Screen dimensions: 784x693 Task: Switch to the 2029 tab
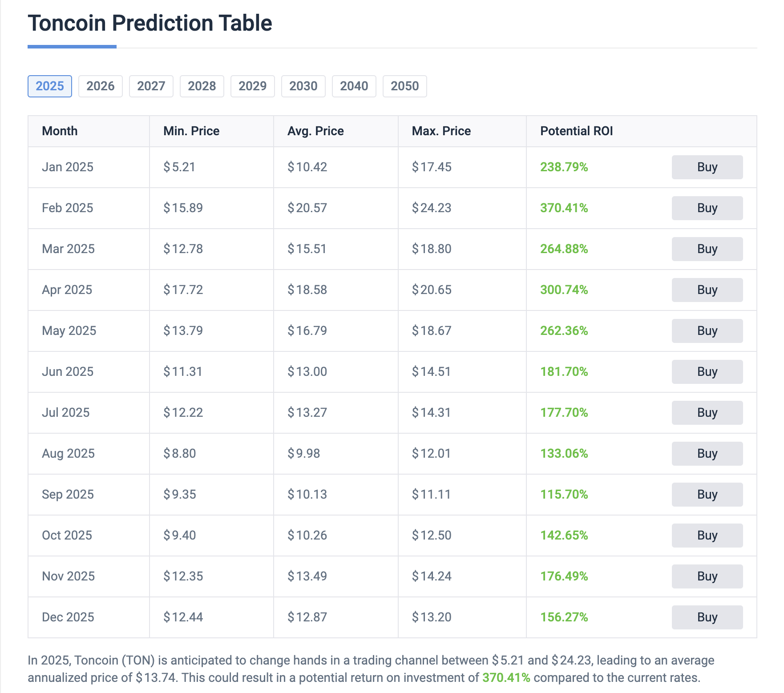point(253,86)
